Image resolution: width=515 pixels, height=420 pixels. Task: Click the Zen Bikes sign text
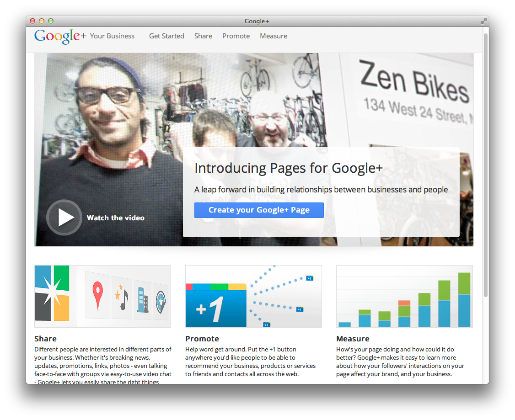pyautogui.click(x=414, y=81)
